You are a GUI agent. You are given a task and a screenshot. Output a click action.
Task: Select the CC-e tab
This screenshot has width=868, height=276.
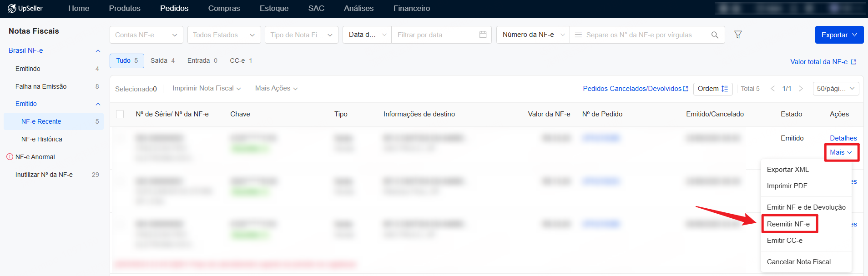241,60
